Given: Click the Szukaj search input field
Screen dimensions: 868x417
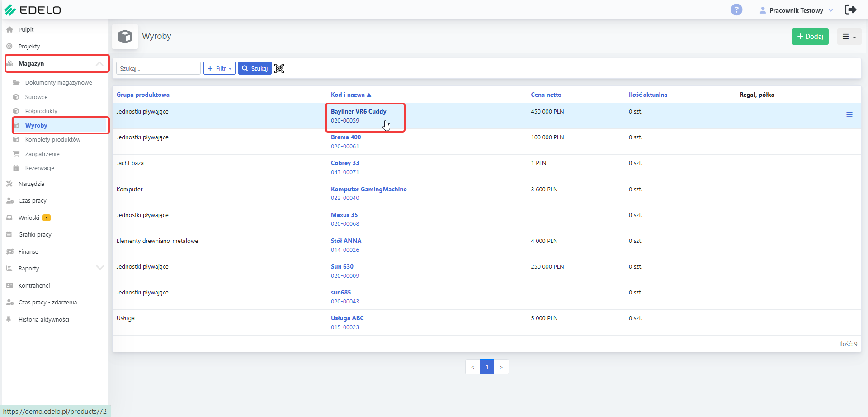Looking at the screenshot, I should pos(158,68).
